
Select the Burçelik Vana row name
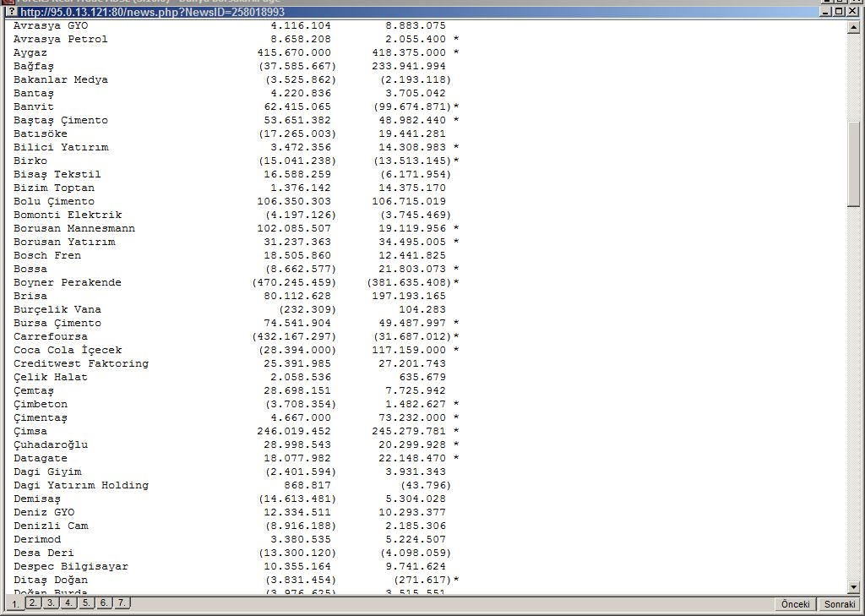coord(57,309)
